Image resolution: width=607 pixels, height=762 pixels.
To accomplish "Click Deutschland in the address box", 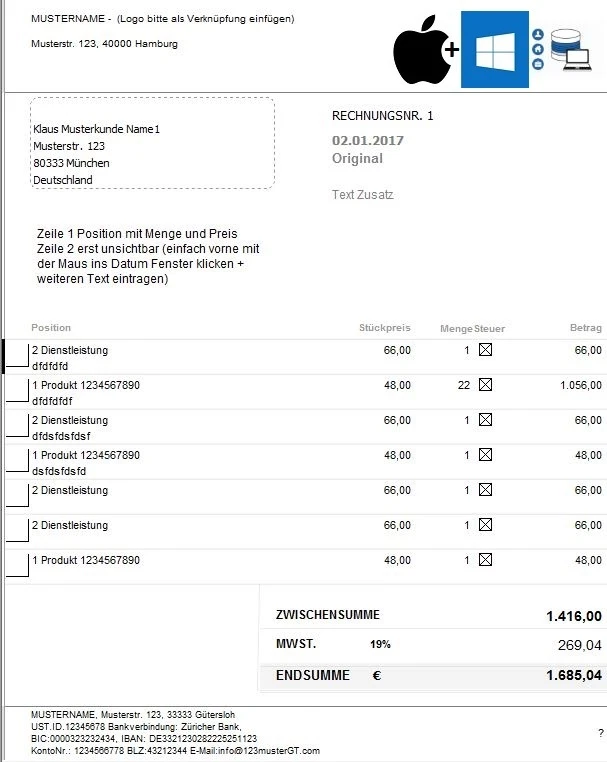I will pos(63,180).
